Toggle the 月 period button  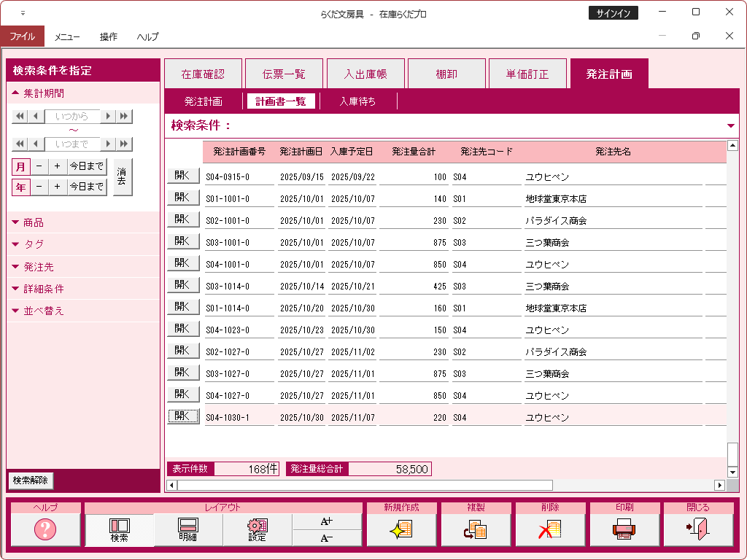click(20, 167)
